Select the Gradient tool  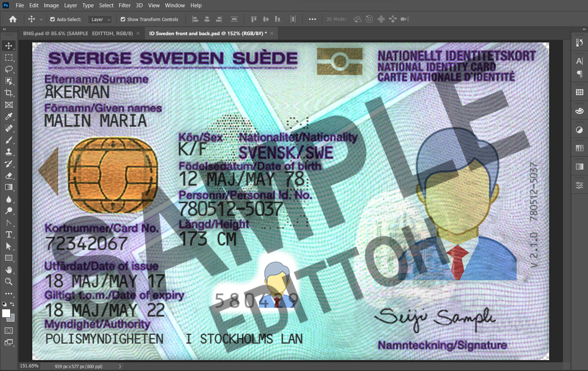coord(9,187)
